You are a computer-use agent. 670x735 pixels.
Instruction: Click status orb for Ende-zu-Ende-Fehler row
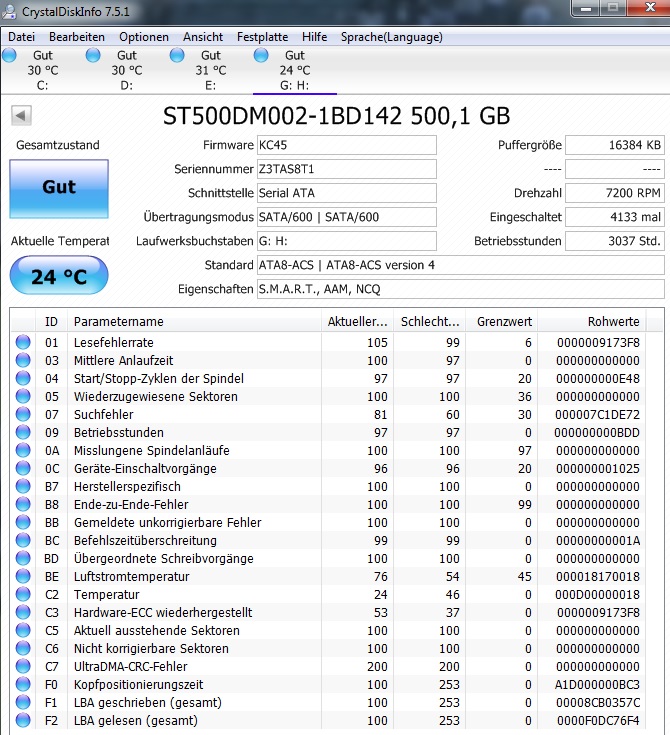[23, 504]
